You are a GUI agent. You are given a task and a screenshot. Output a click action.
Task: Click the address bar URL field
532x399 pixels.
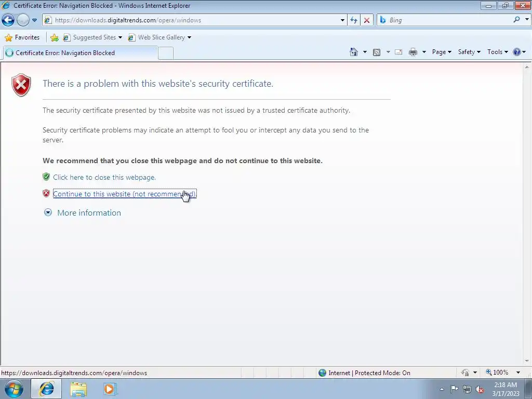coord(195,20)
